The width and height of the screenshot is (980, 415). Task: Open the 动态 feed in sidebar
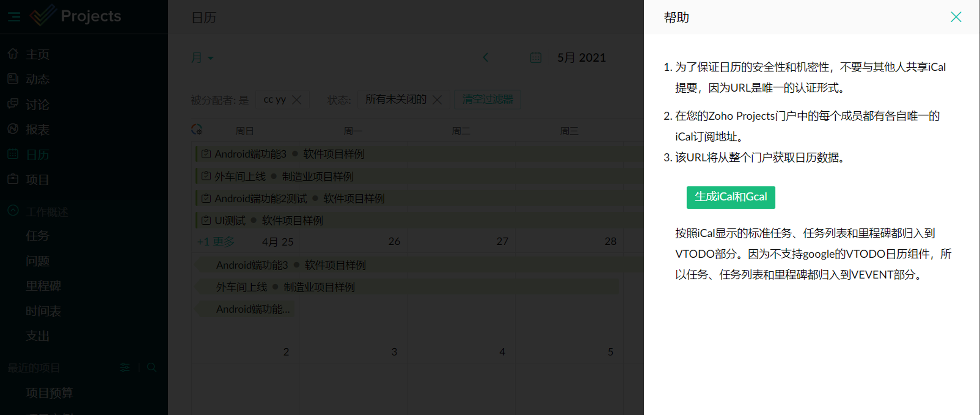[37, 79]
